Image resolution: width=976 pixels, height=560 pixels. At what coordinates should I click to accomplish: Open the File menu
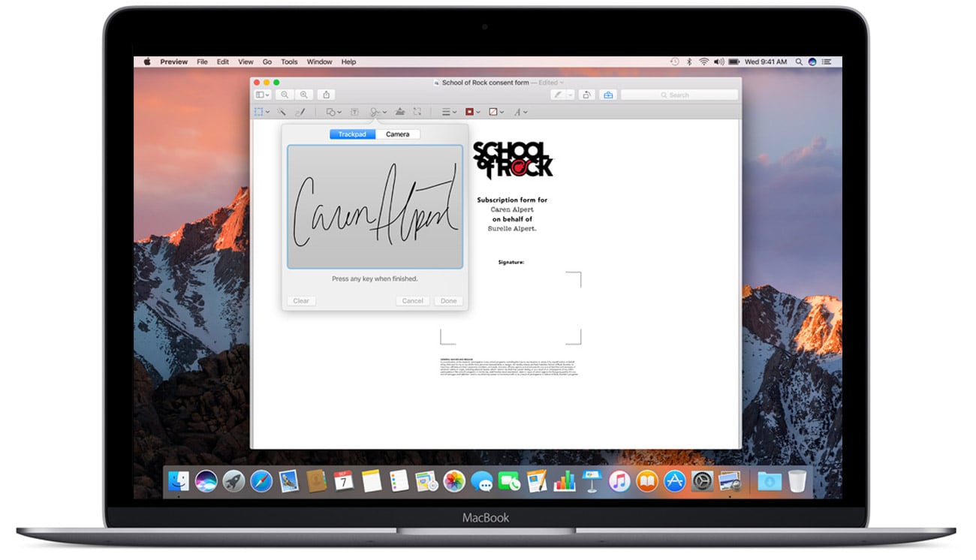[x=202, y=62]
